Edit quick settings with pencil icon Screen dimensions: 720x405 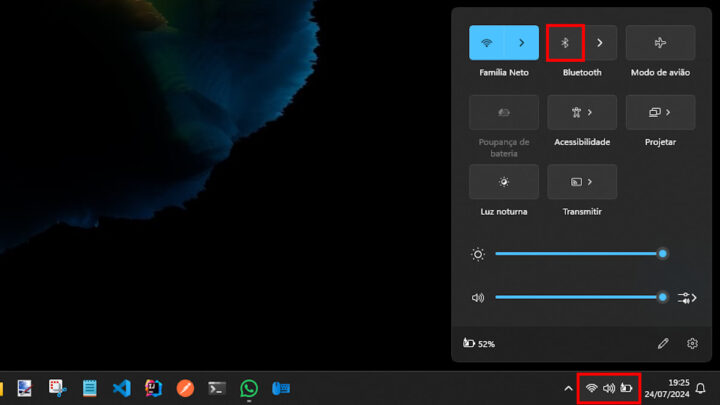(663, 343)
